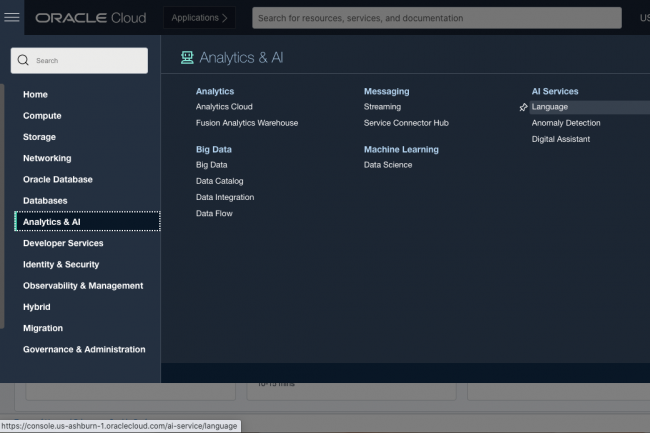The width and height of the screenshot is (650, 433).
Task: Open Oracle Database category
Action: 58,179
